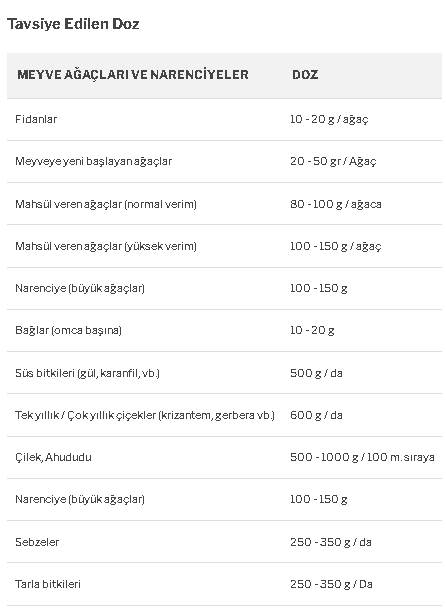The height and width of the screenshot is (615, 446).
Task: Click '20 - 50 gr / Ağaç' value
Action: click(333, 161)
